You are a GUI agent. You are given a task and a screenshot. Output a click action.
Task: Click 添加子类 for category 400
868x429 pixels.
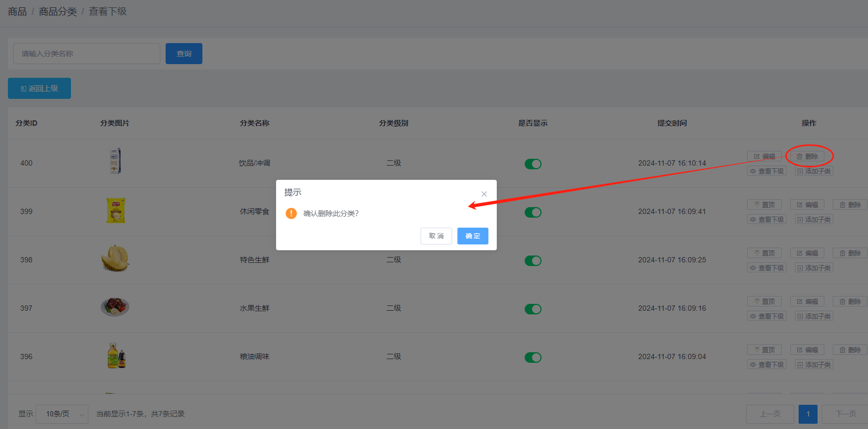coord(814,171)
